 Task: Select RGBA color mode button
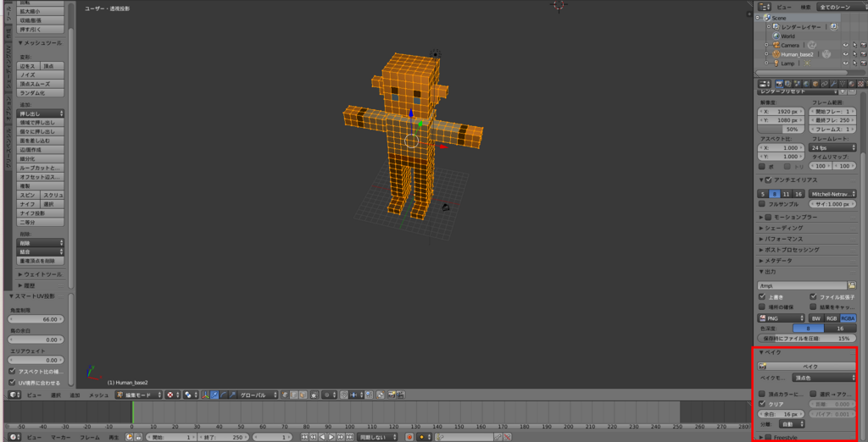(848, 318)
